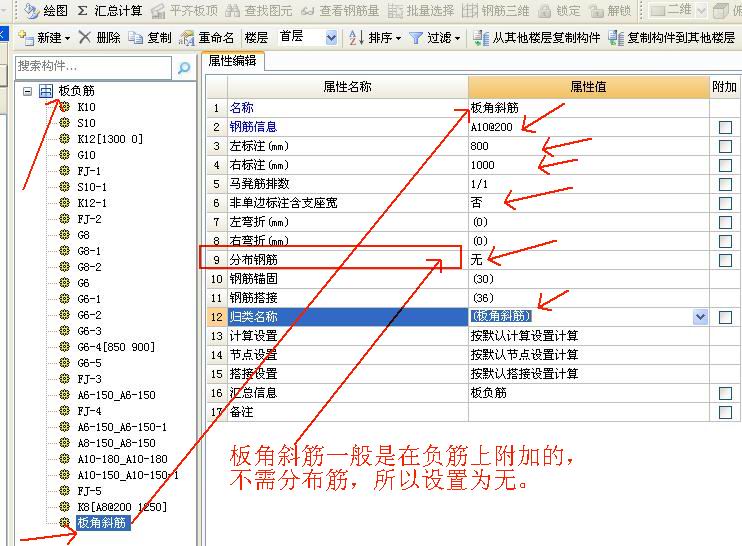Collapse the 板负筋 tree node
The height and width of the screenshot is (546, 742).
[27, 91]
